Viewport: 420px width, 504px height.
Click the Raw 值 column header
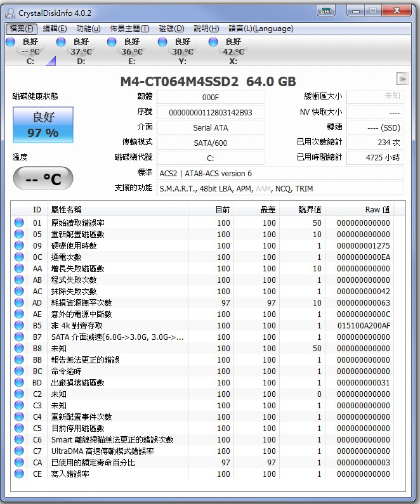(360, 210)
